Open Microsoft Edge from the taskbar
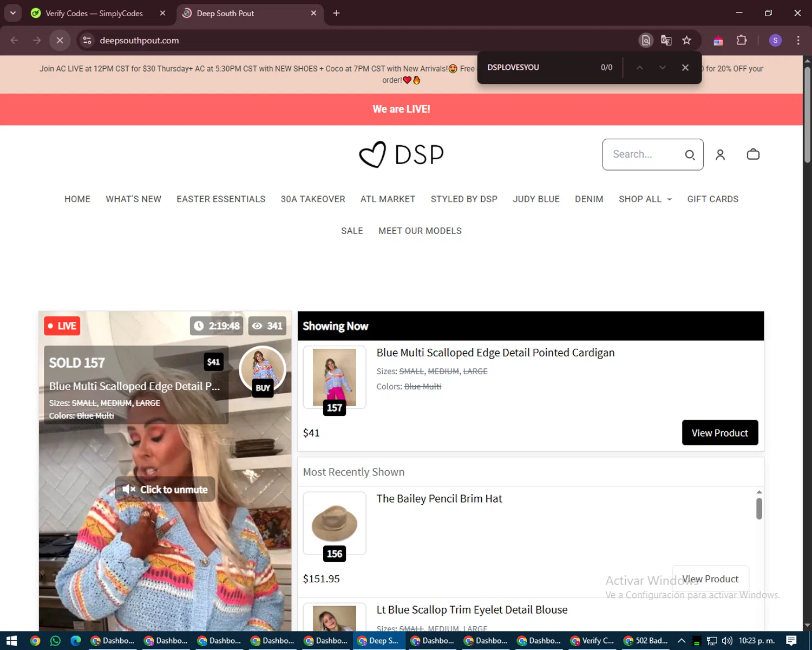Viewport: 812px width, 650px height. click(x=76, y=641)
